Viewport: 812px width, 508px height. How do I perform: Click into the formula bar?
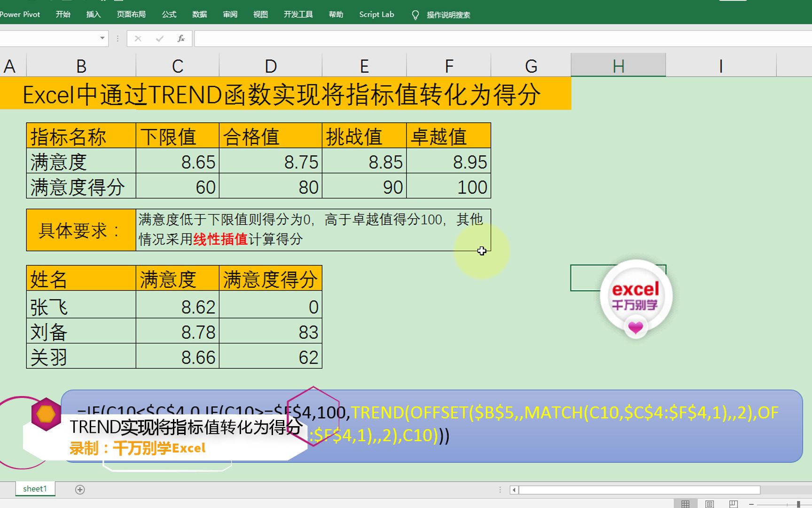[503, 39]
